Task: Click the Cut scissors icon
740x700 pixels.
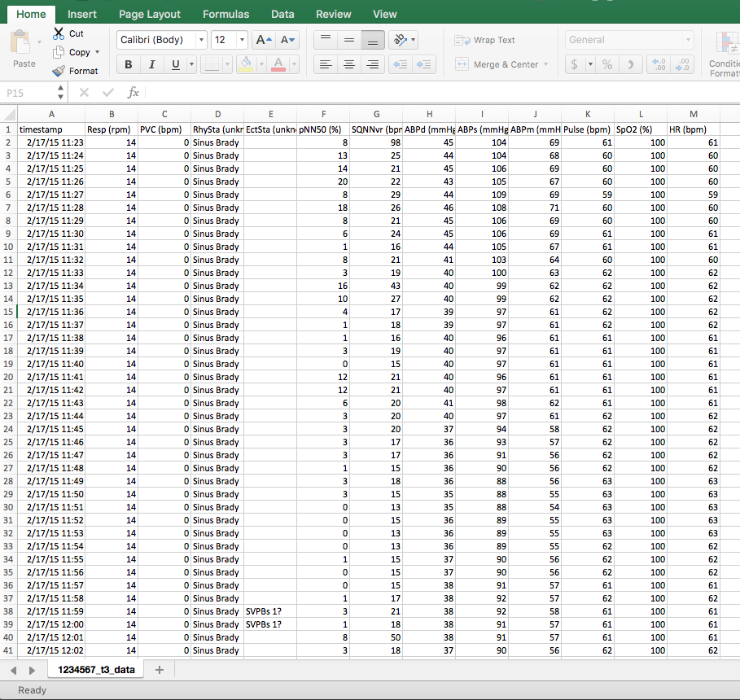Action: [x=59, y=33]
